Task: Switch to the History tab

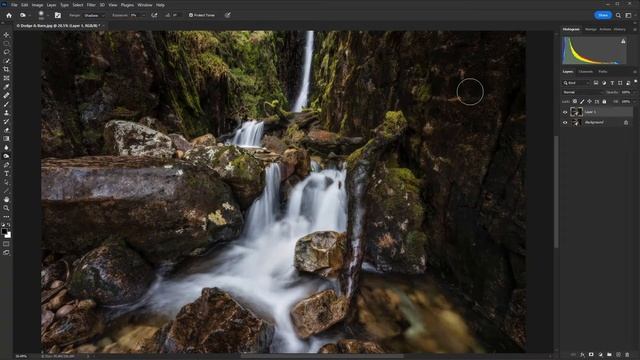Action: tap(620, 29)
